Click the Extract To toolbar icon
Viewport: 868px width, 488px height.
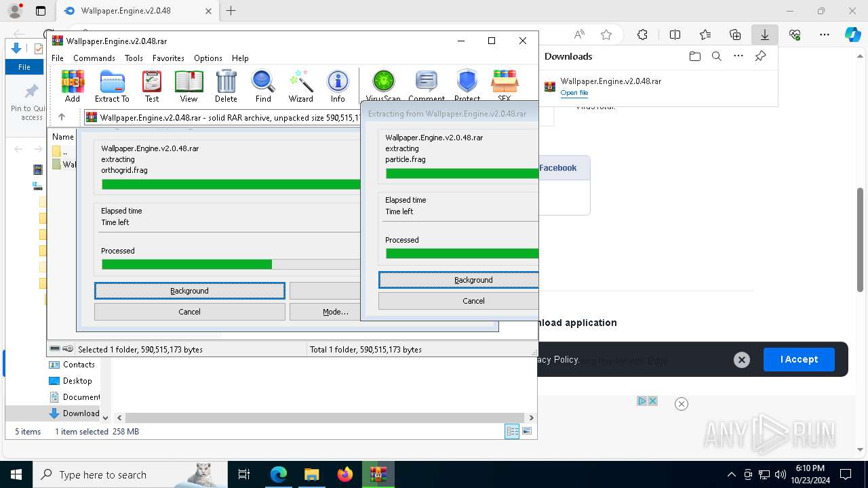pyautogui.click(x=112, y=85)
